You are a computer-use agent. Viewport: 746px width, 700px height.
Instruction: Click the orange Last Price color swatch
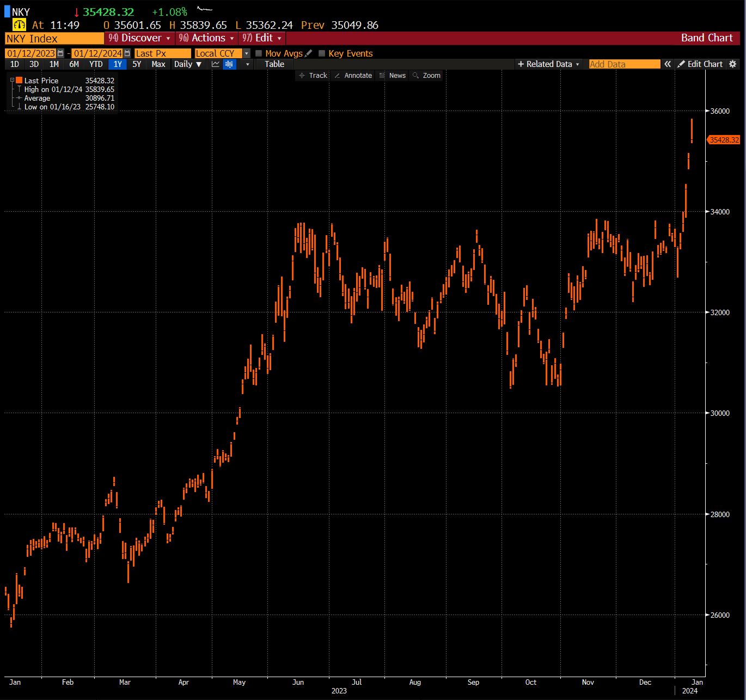tap(19, 81)
